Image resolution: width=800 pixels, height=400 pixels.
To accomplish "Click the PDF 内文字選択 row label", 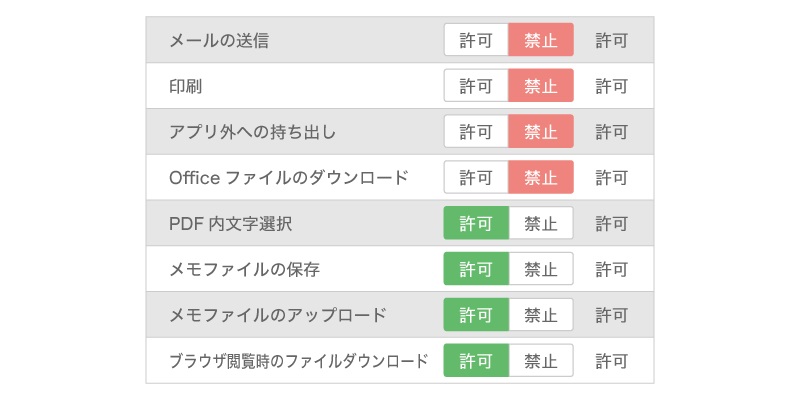I will click(x=231, y=224).
